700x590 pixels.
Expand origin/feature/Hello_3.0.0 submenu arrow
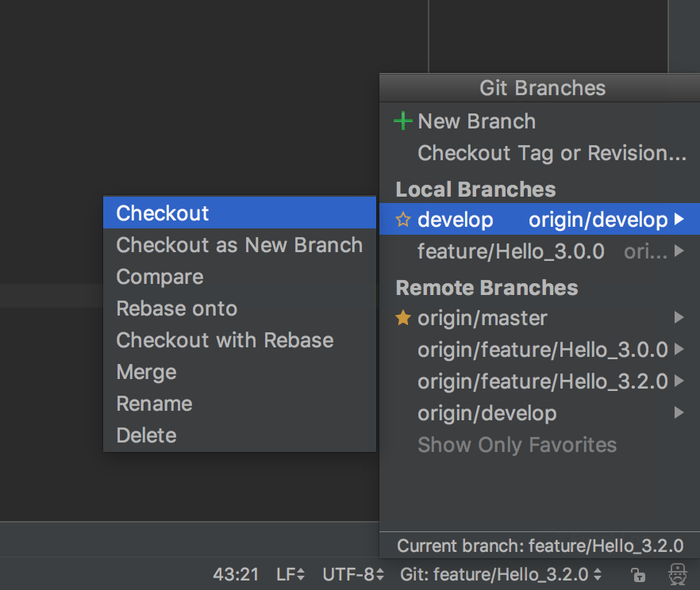coord(679,349)
